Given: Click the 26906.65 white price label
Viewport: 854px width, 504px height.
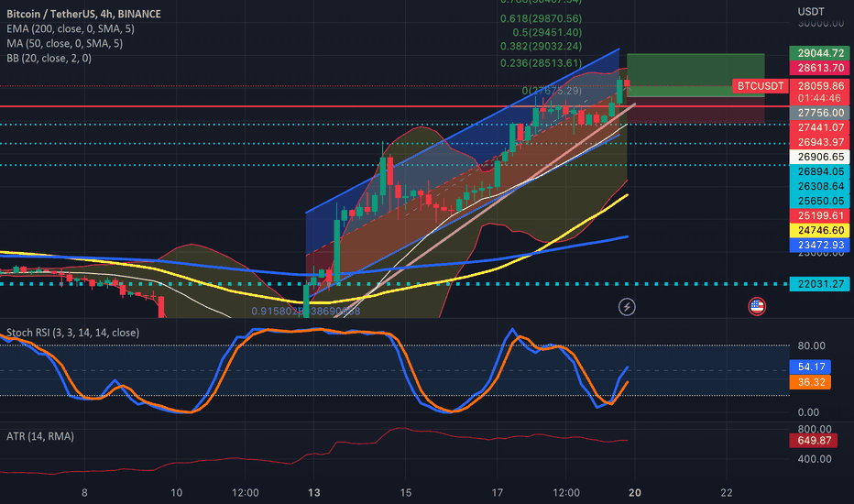Looking at the screenshot, I should coord(820,157).
